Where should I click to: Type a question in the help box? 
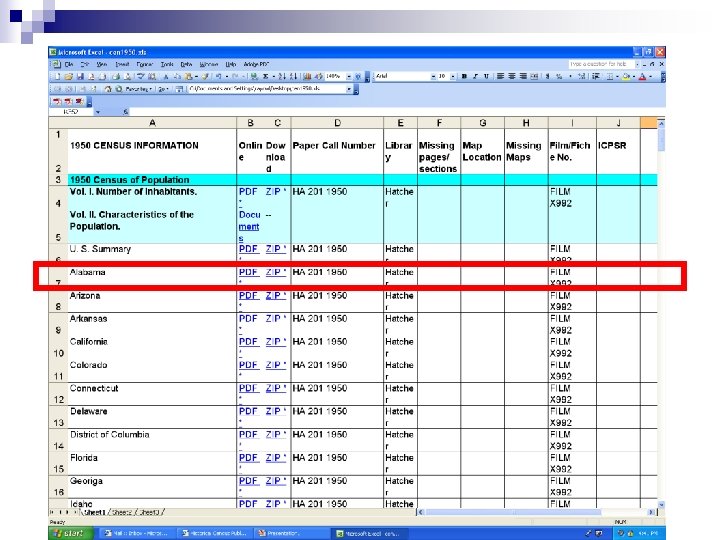coord(599,64)
